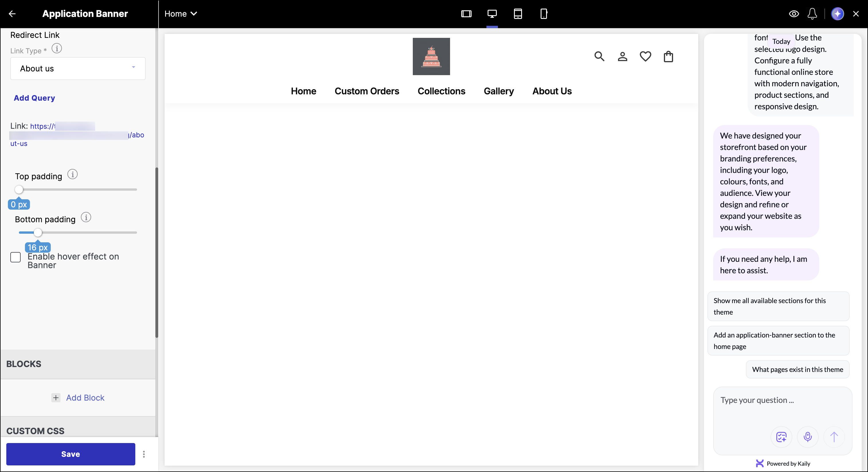Select mobile device preview icon
868x472 pixels.
544,14
